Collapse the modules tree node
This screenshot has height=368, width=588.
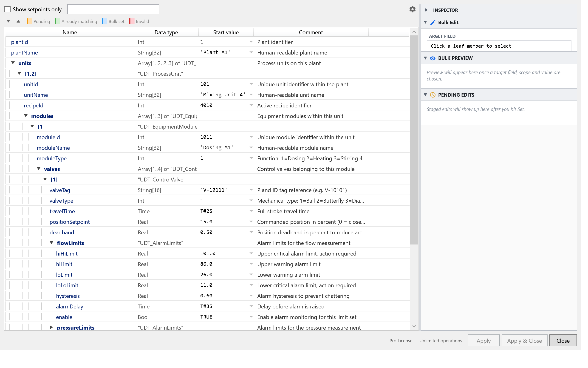pyautogui.click(x=26, y=116)
